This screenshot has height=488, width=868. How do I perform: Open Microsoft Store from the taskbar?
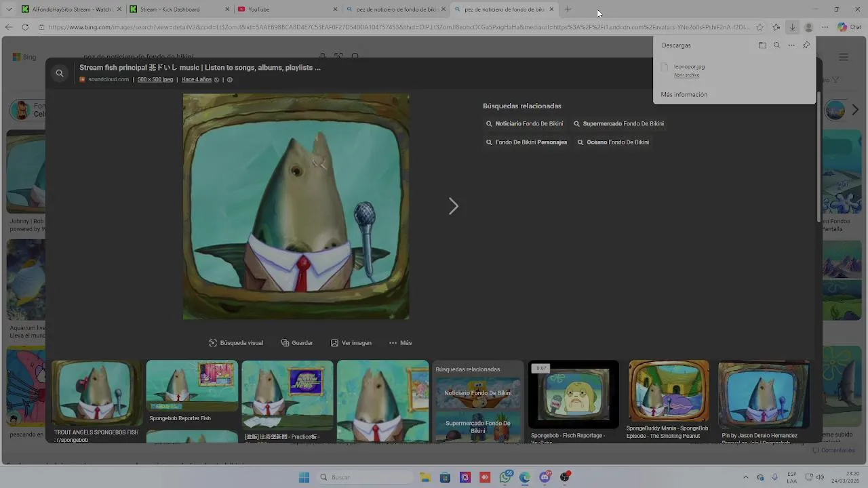(445, 477)
